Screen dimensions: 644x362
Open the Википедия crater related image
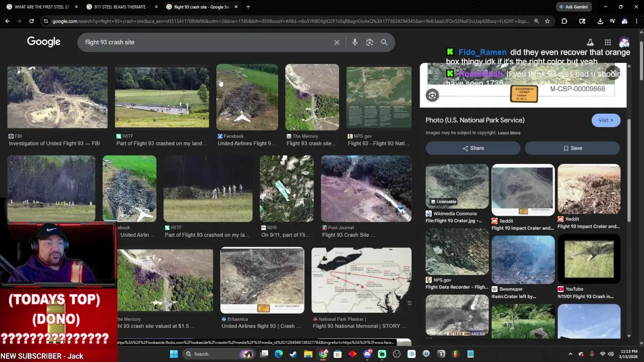pos(523,259)
